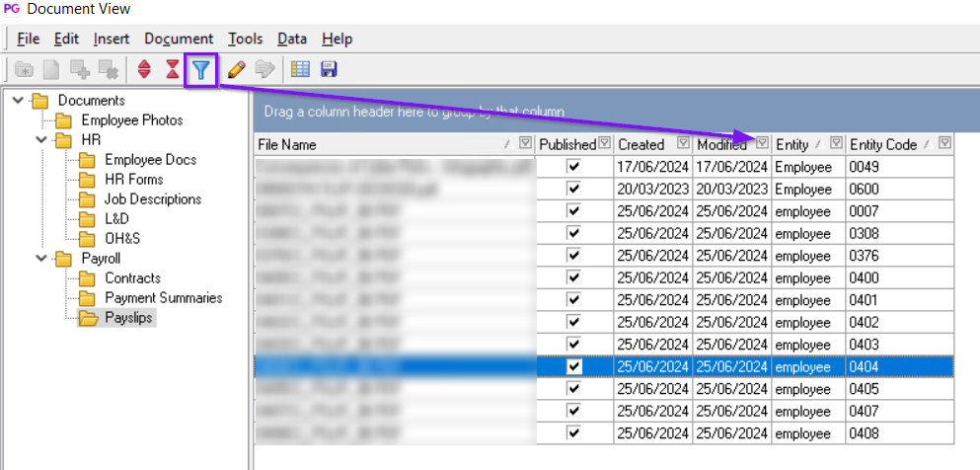The height and width of the screenshot is (470, 980).
Task: Open the Tools menu
Action: [x=245, y=39]
